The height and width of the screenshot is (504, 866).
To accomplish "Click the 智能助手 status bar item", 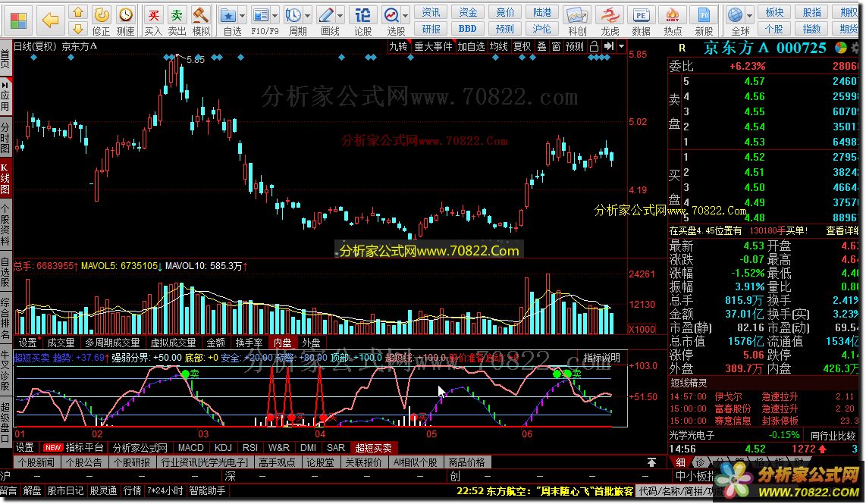I will (x=207, y=490).
